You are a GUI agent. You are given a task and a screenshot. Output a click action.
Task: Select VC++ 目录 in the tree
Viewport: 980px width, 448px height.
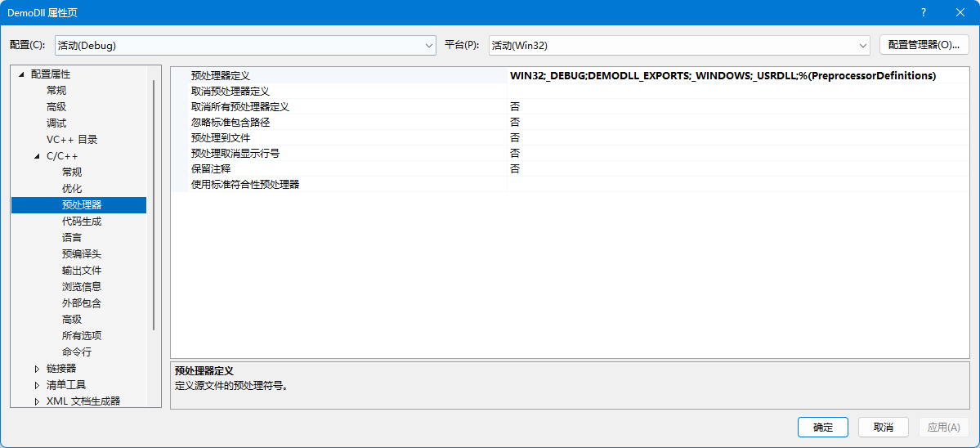click(72, 140)
